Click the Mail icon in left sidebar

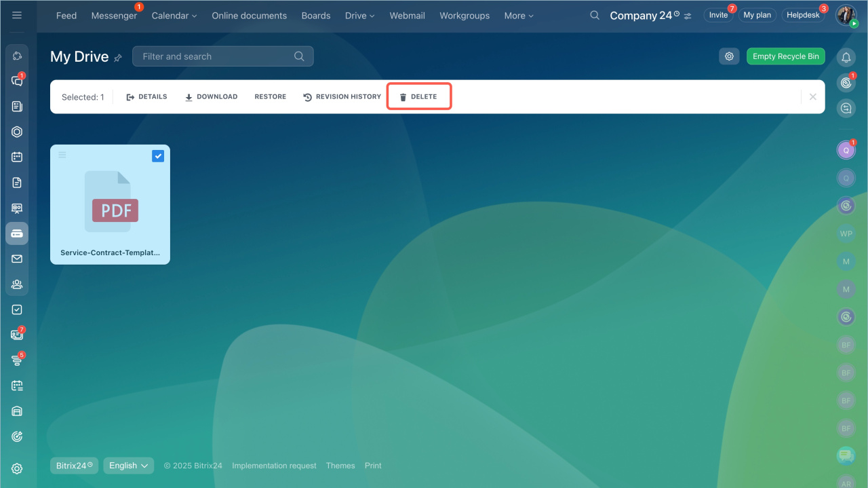tap(17, 259)
